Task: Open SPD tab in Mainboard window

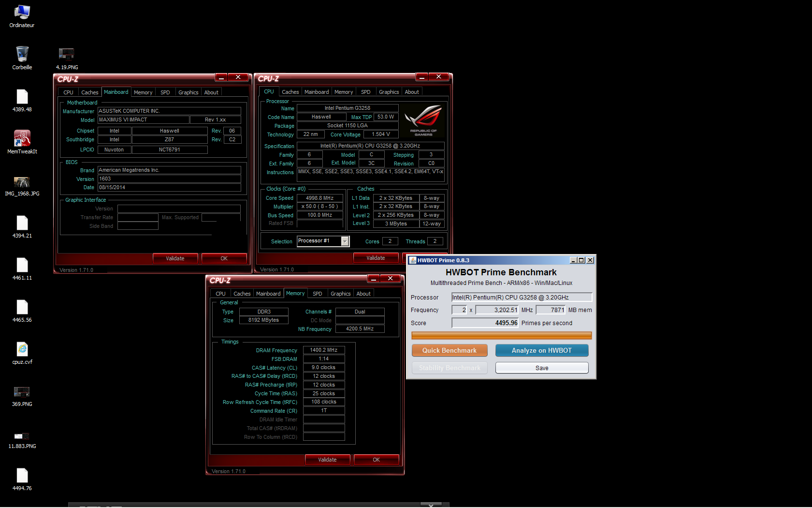Action: pos(165,92)
